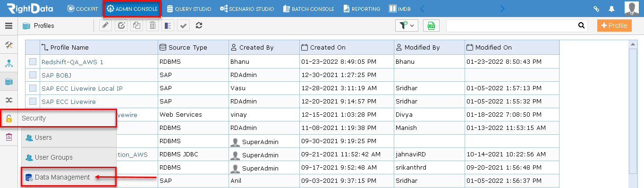Click the vertical scrollbar of the table
Image resolution: width=644 pixels, height=188 pixels.
(633, 113)
